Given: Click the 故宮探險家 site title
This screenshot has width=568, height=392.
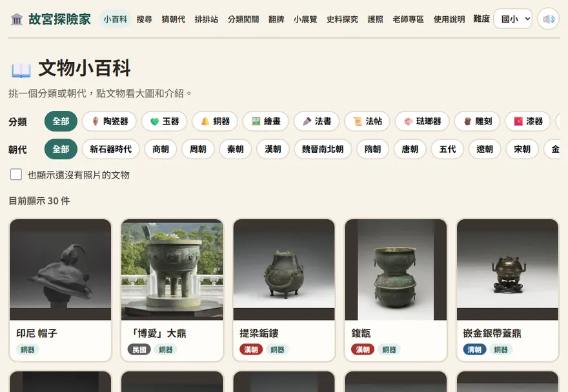Looking at the screenshot, I should [59, 19].
